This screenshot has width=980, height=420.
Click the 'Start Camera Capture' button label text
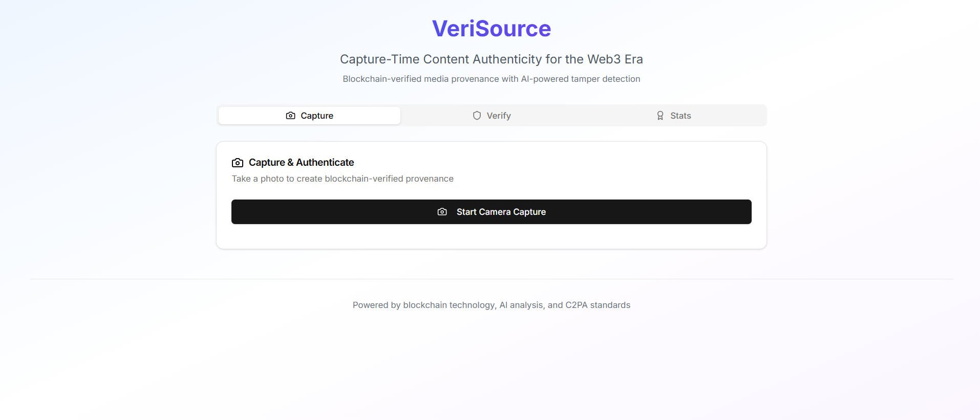(501, 212)
